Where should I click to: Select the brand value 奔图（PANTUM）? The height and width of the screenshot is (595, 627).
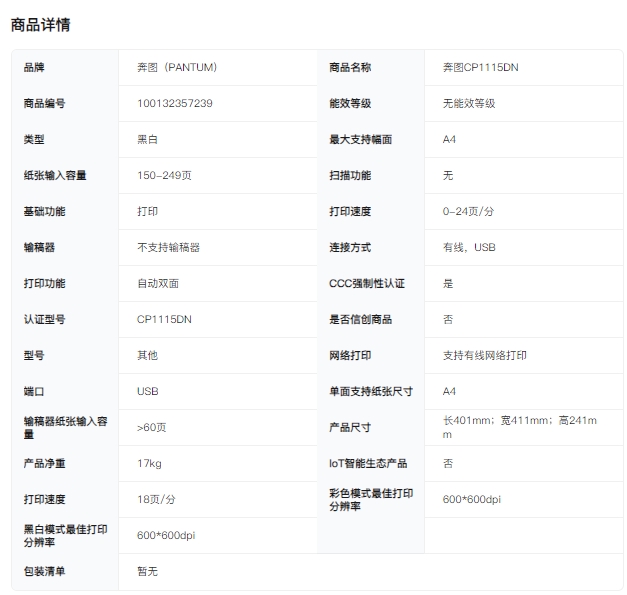tap(177, 67)
